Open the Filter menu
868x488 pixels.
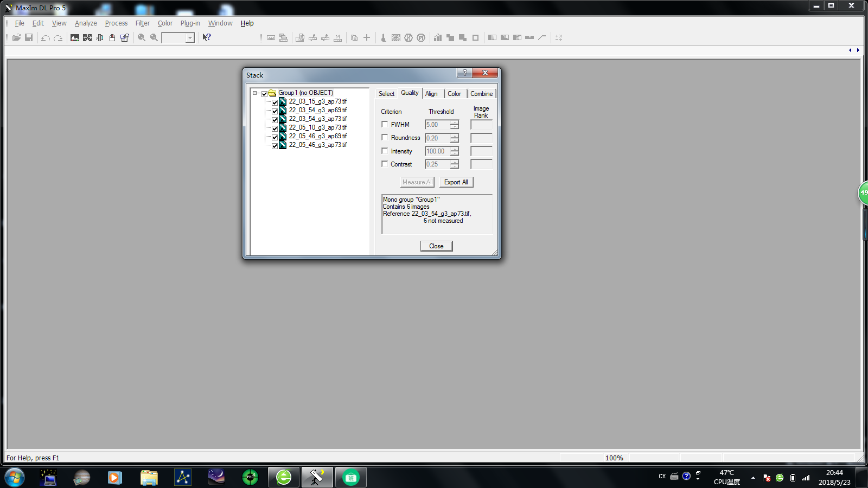[143, 23]
